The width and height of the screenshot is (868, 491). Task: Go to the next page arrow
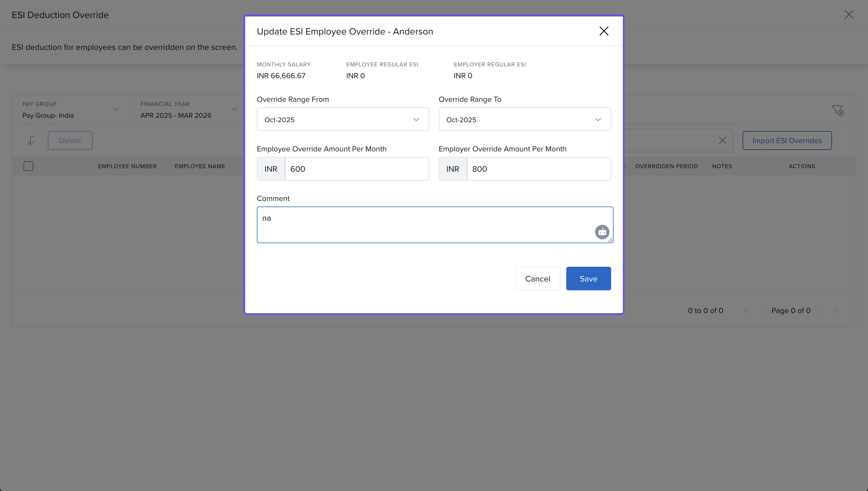(821, 311)
